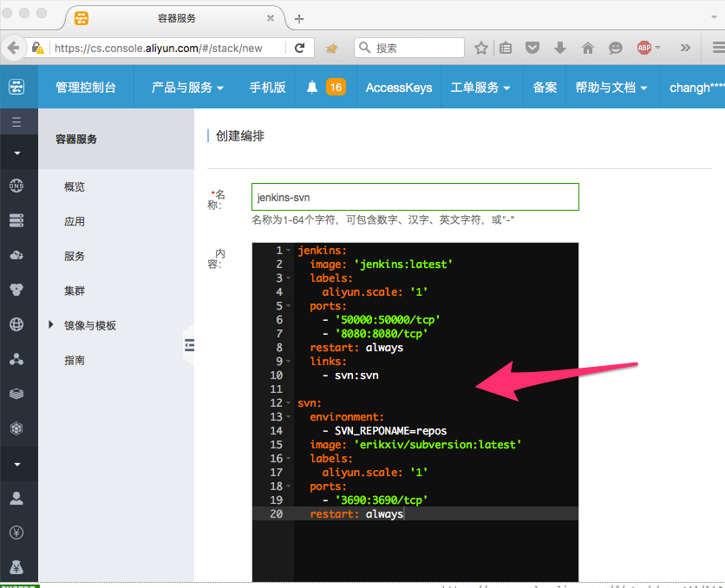
Task: Close the 容器服务 browser tab
Action: (271, 18)
